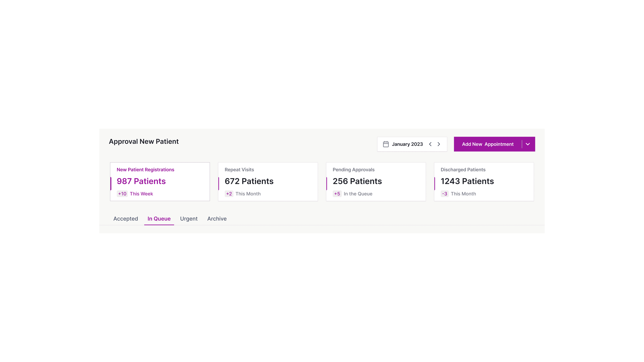Viewport: 644px width, 362px height.
Task: Go to next month with right chevron
Action: pyautogui.click(x=439, y=144)
